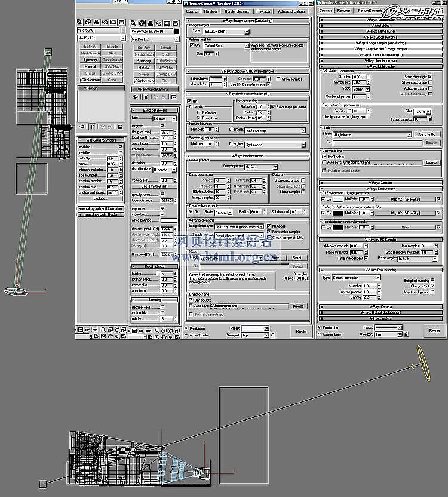The height and width of the screenshot is (497, 448).
Task: Open Utilities tab icon above VRayPhysicalCamera01 name
Action: tap(176, 23)
